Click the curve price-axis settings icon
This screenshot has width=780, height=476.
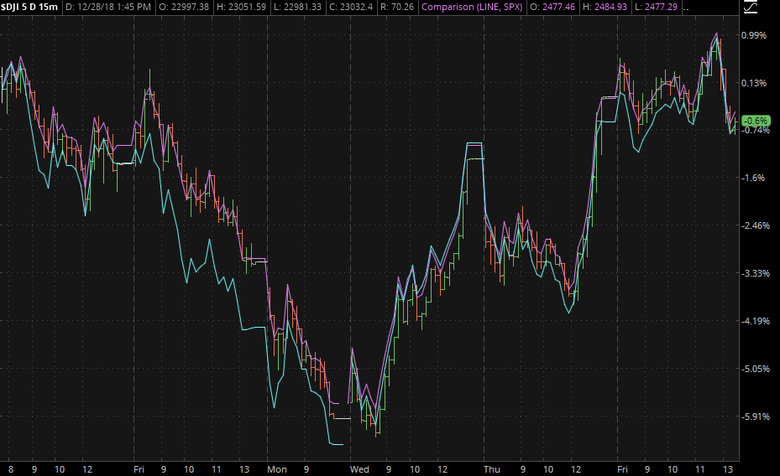[x=751, y=6]
